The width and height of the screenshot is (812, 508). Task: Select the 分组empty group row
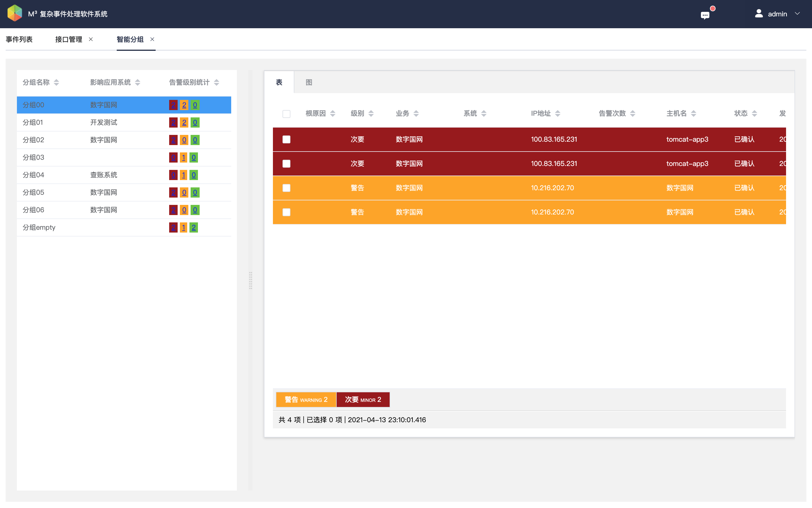(x=124, y=227)
